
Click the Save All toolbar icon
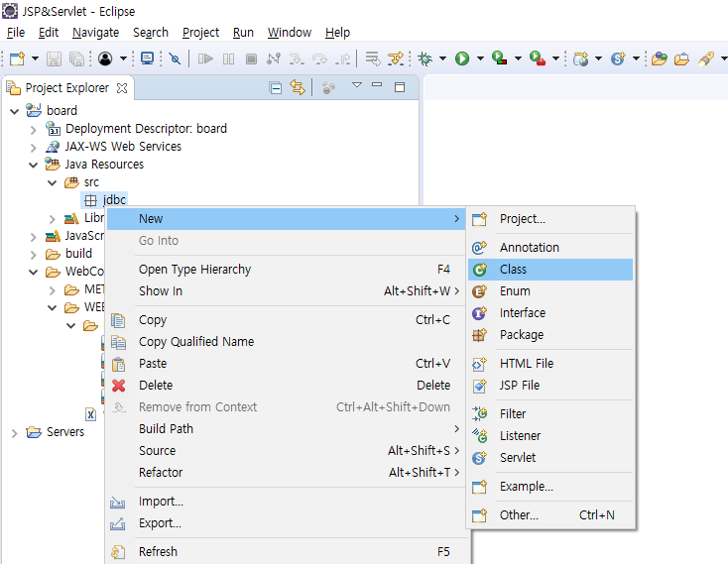pyautogui.click(x=76, y=58)
